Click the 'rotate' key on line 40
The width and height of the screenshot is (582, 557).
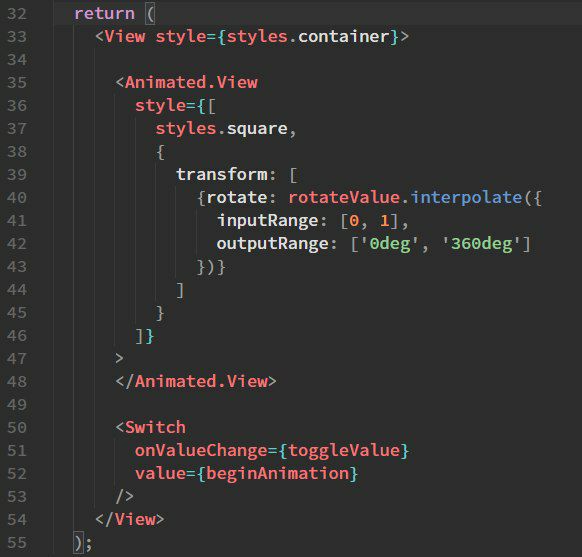(x=236, y=198)
